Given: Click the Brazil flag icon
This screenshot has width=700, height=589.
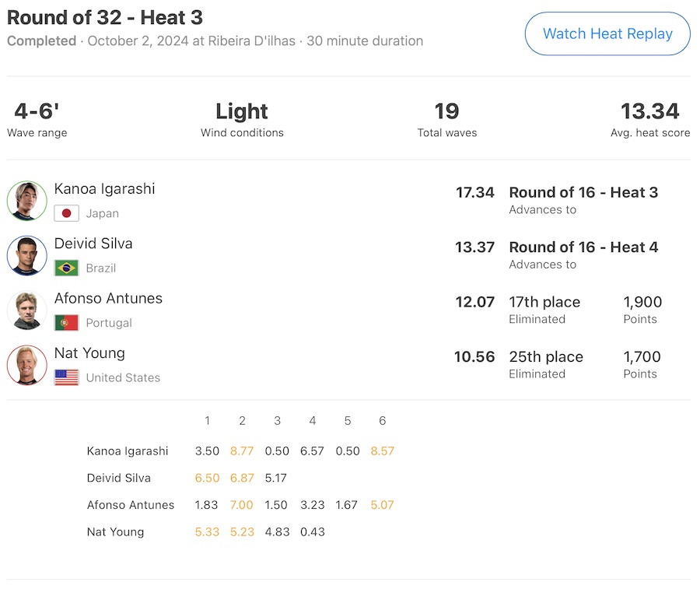Looking at the screenshot, I should pyautogui.click(x=66, y=268).
